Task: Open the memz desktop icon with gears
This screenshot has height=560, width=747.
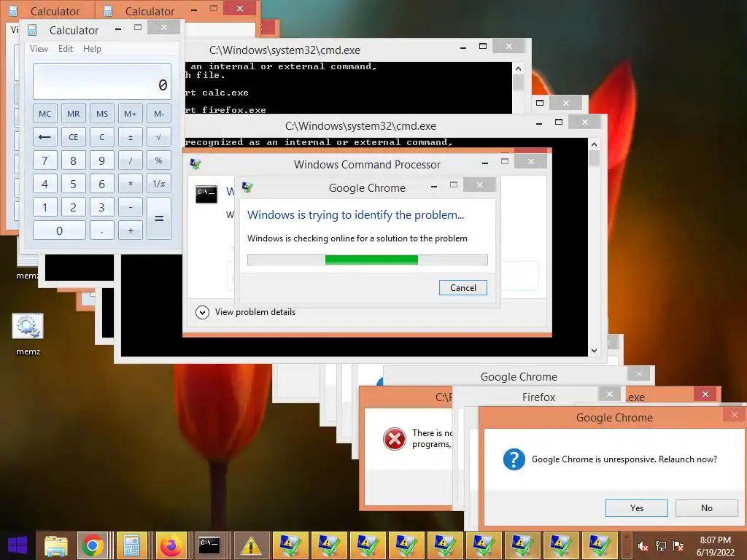Action: (x=28, y=326)
